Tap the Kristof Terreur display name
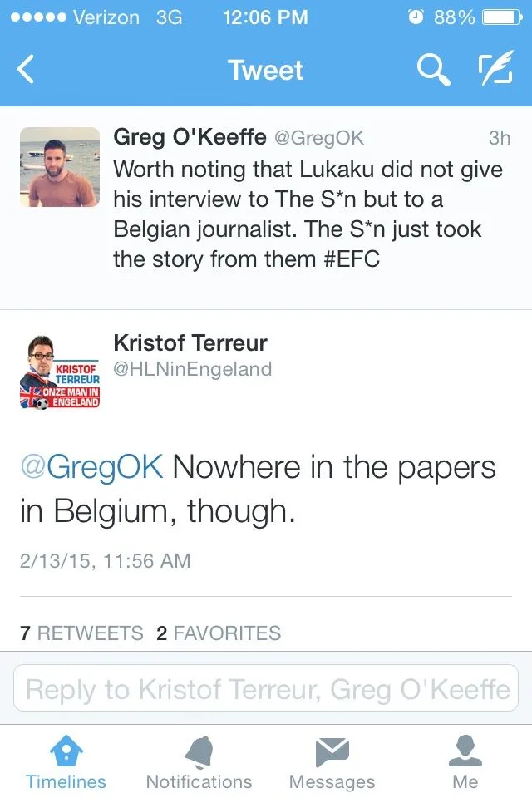This screenshot has width=532, height=798. [190, 342]
